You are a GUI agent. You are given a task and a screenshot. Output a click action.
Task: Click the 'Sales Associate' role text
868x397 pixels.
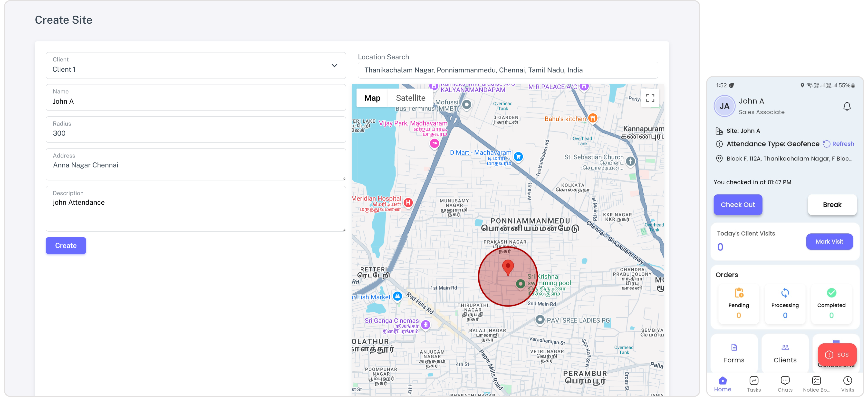tap(762, 112)
